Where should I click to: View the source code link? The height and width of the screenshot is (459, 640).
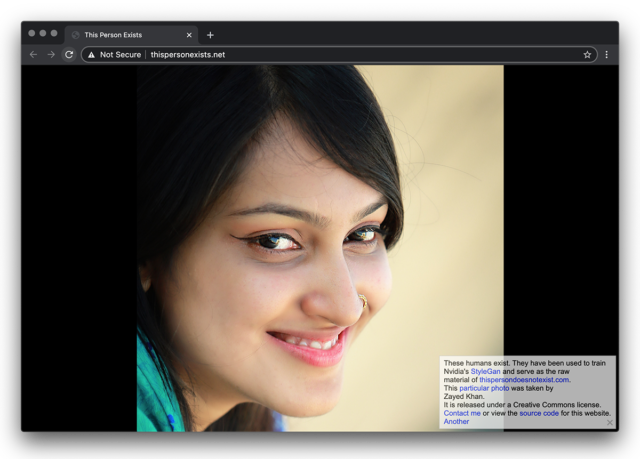[539, 413]
